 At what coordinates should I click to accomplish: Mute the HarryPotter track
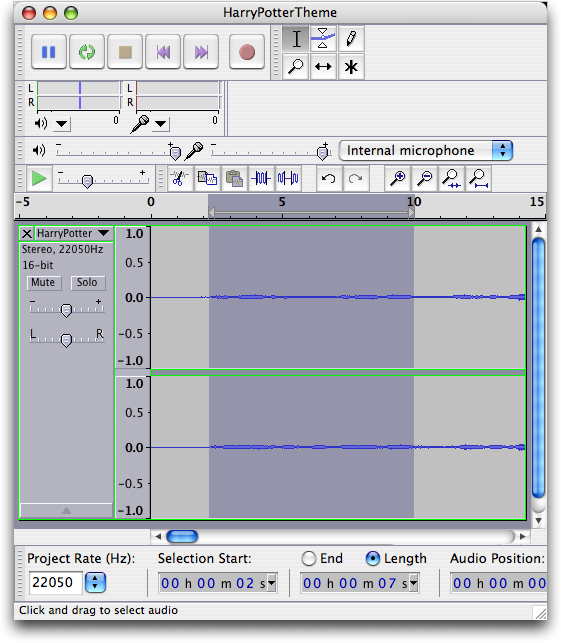point(43,283)
